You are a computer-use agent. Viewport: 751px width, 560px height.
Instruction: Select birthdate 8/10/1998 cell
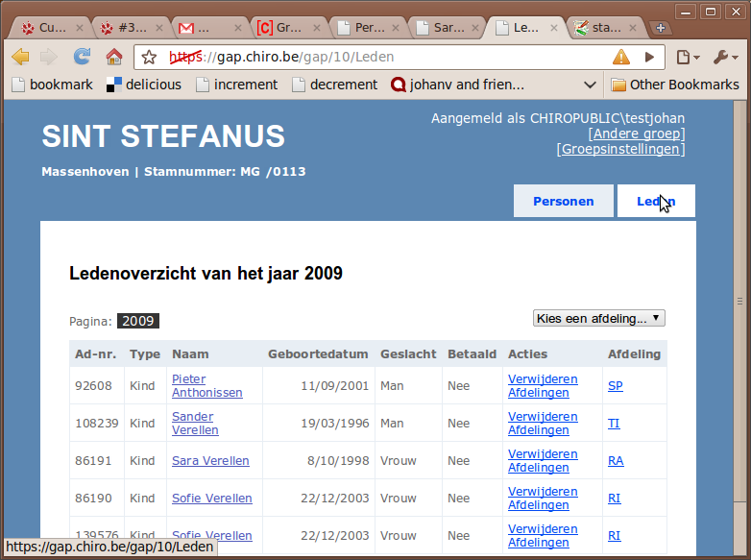coord(319,461)
